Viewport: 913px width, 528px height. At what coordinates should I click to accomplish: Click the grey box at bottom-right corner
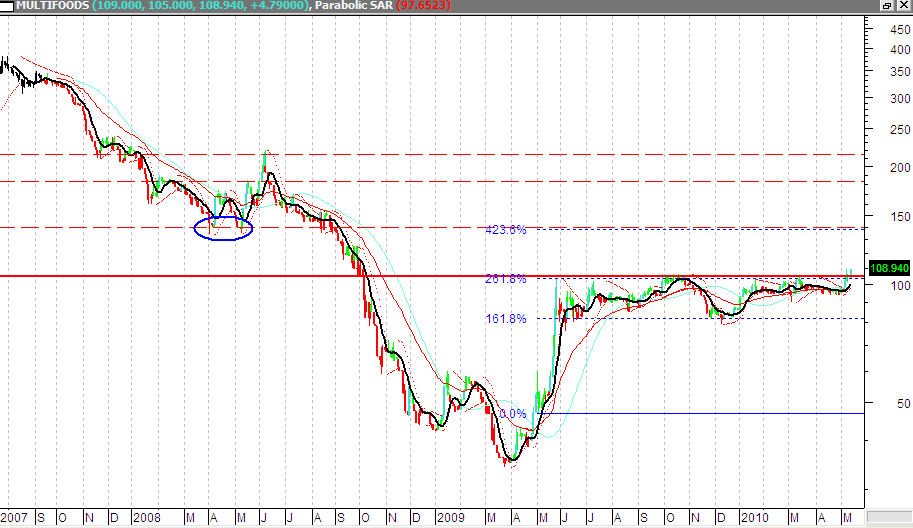click(x=888, y=518)
